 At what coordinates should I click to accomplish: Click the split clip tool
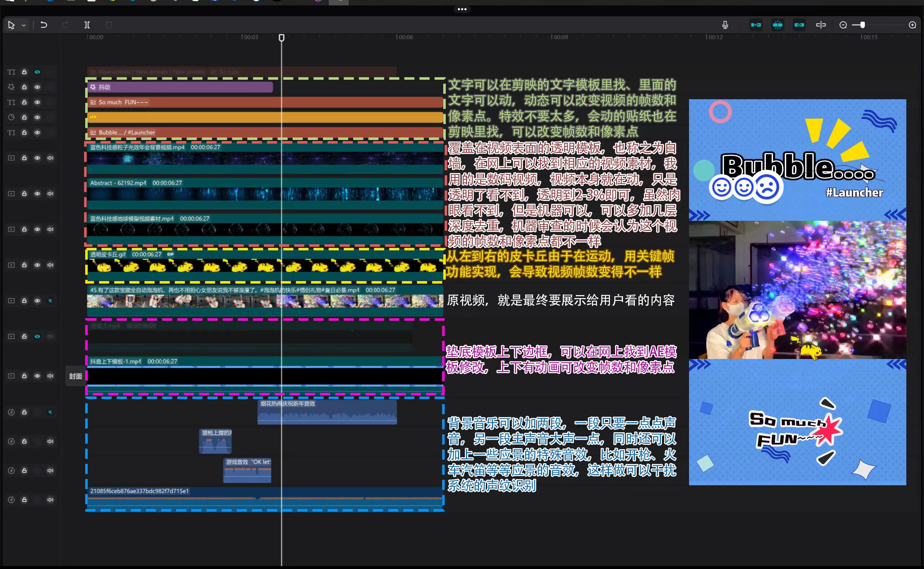point(87,25)
